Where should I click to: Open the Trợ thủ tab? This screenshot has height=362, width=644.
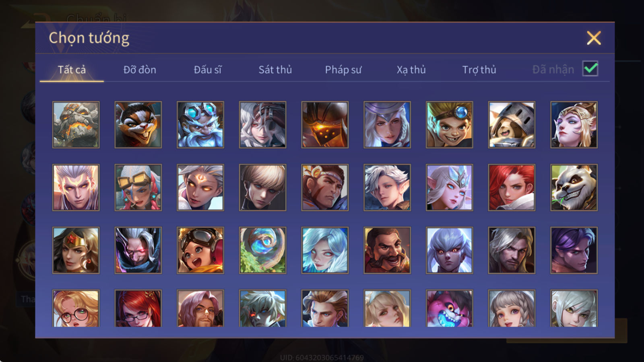tap(479, 70)
